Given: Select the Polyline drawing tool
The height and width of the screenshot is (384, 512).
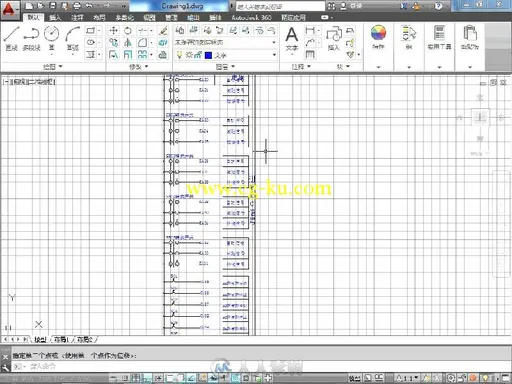Looking at the screenshot, I should point(31,38).
